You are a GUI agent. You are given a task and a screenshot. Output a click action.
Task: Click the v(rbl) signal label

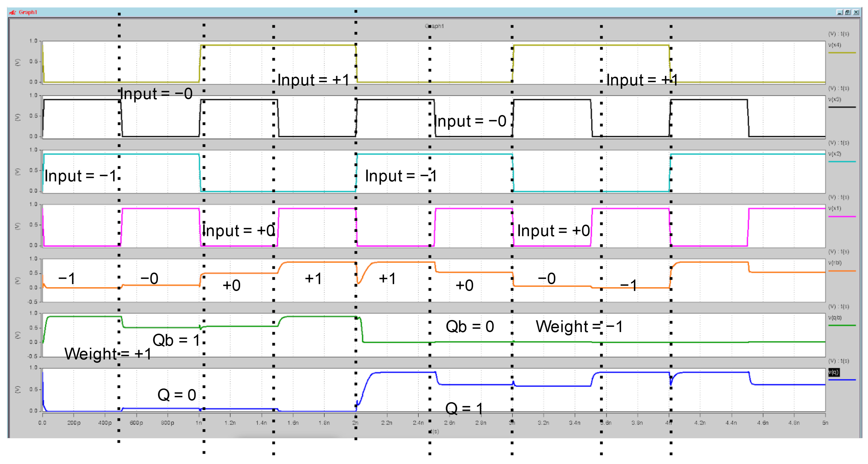(835, 263)
